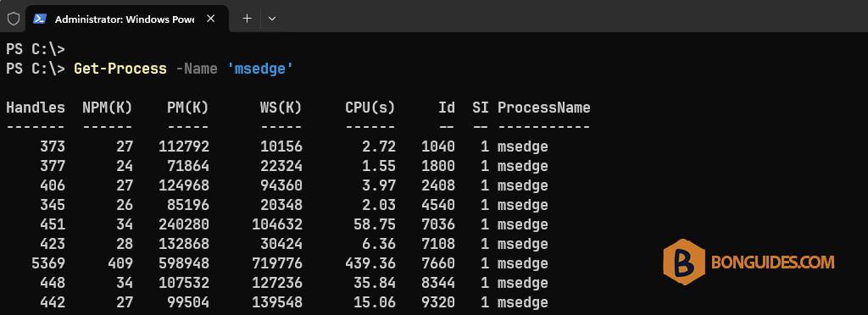Click the Handles column header
This screenshot has height=315, width=868.
click(36, 108)
